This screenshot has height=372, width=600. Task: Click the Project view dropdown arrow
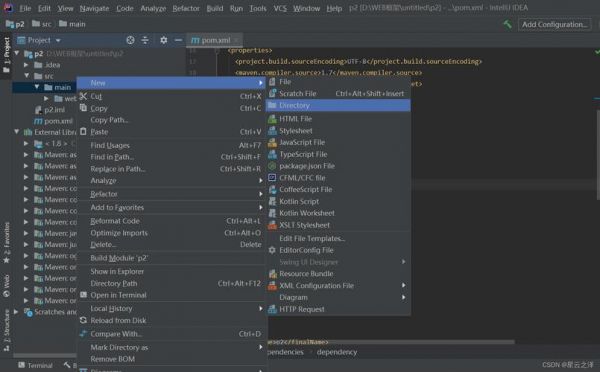(58, 40)
